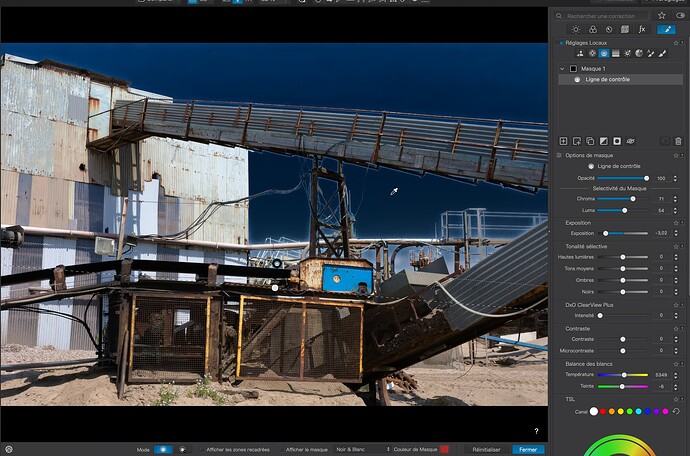Select the Brush mask tool

point(662,54)
